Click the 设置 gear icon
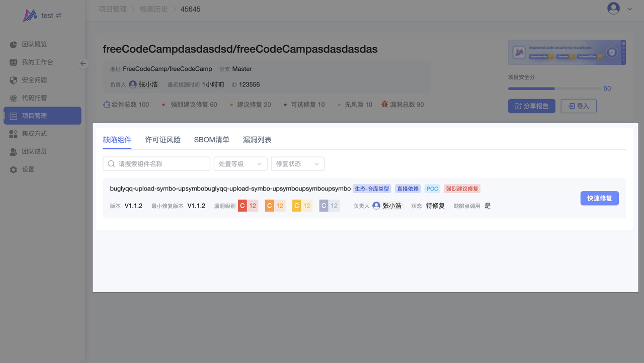This screenshot has width=644, height=363. 14,169
